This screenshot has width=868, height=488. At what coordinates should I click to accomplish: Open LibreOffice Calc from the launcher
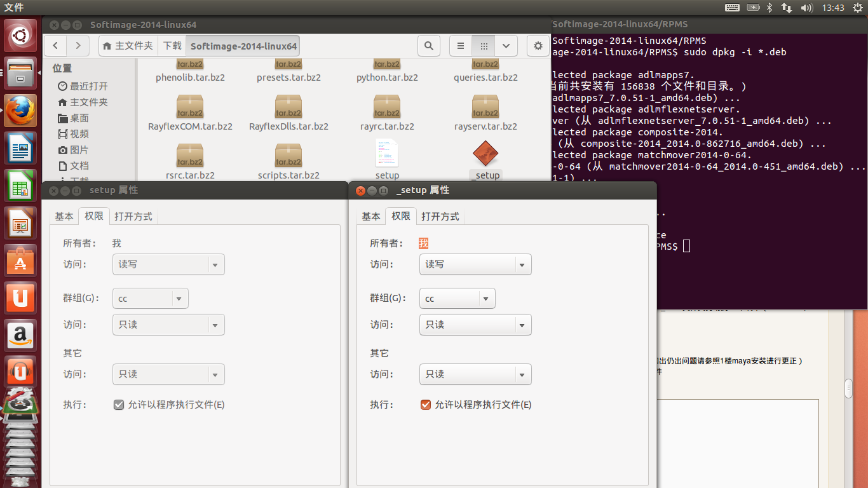pos(20,186)
